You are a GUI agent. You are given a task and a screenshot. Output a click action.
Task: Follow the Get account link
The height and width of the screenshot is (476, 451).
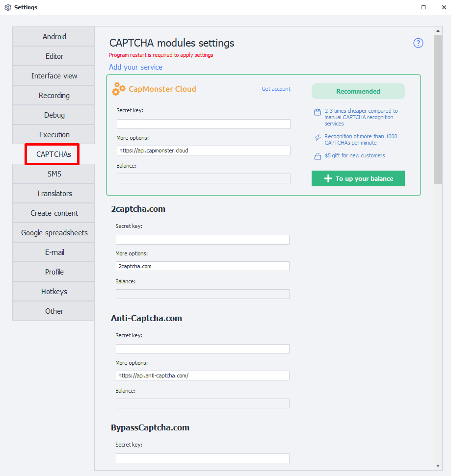tap(276, 89)
